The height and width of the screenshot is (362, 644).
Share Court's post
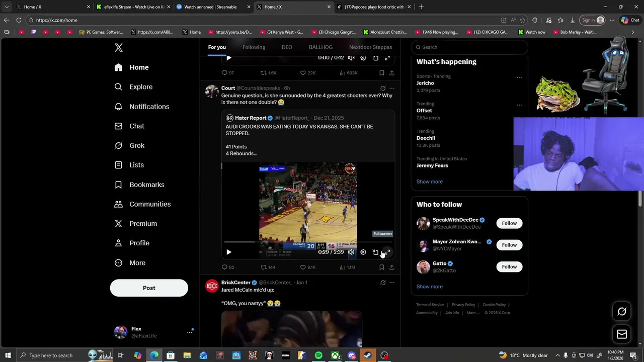[x=392, y=267]
